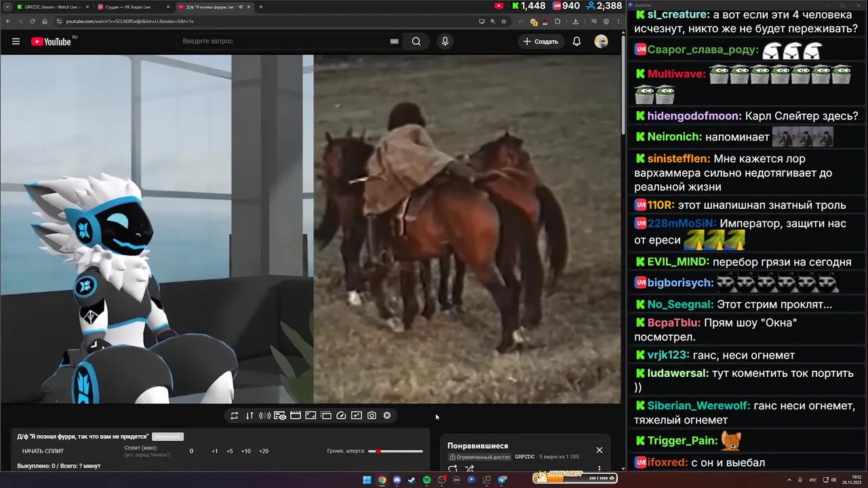
Task: Switch to the GRPZDC Stream tab
Action: pos(52,7)
